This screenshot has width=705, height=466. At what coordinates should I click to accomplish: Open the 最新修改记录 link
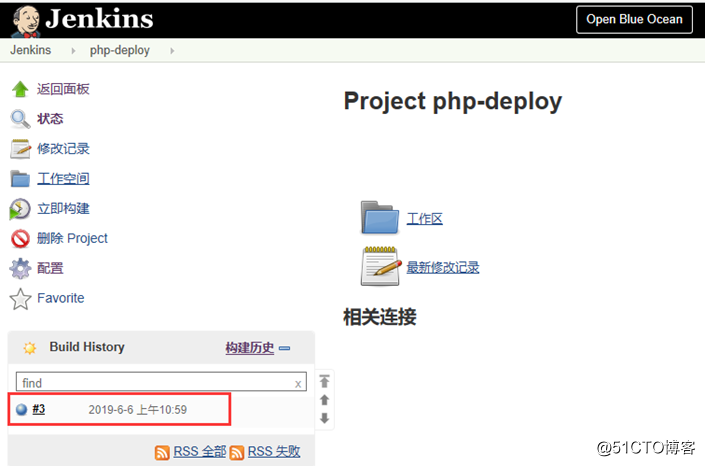[443, 268]
